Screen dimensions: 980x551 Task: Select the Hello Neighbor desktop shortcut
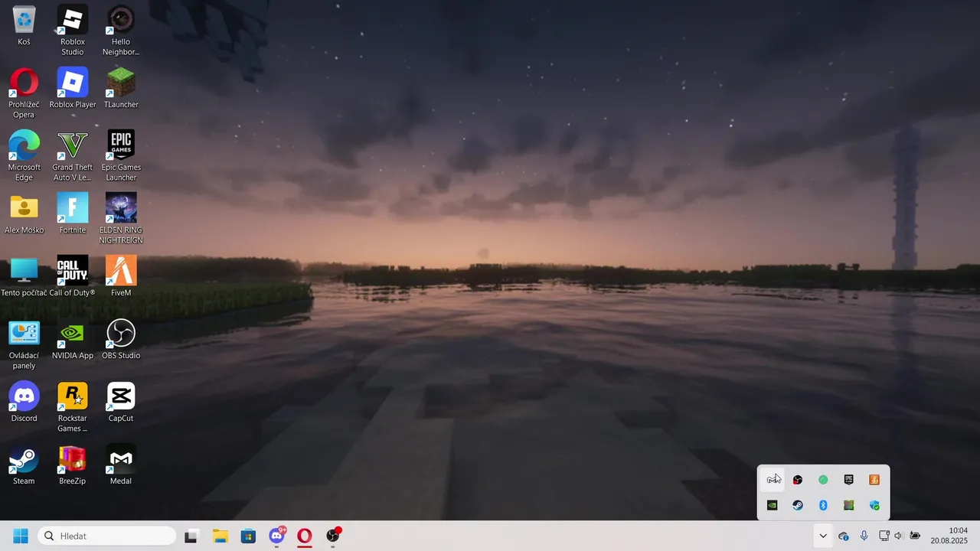121,31
